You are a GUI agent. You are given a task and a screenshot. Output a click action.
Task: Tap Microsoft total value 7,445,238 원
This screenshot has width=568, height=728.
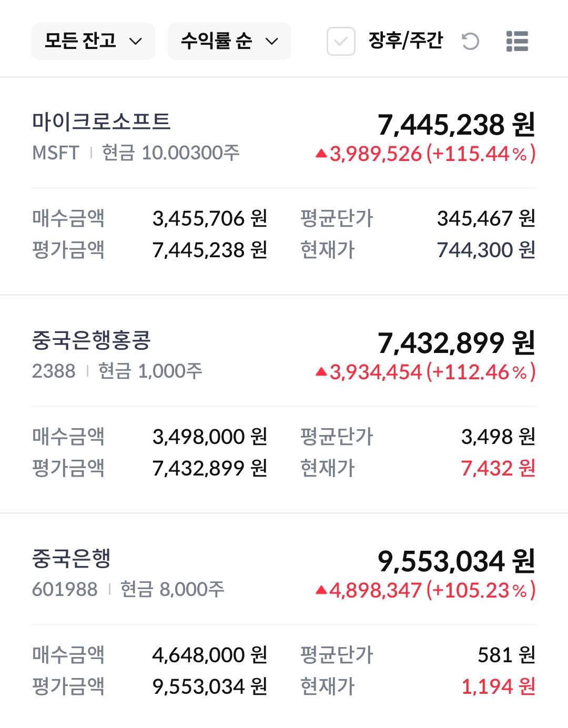(x=456, y=125)
